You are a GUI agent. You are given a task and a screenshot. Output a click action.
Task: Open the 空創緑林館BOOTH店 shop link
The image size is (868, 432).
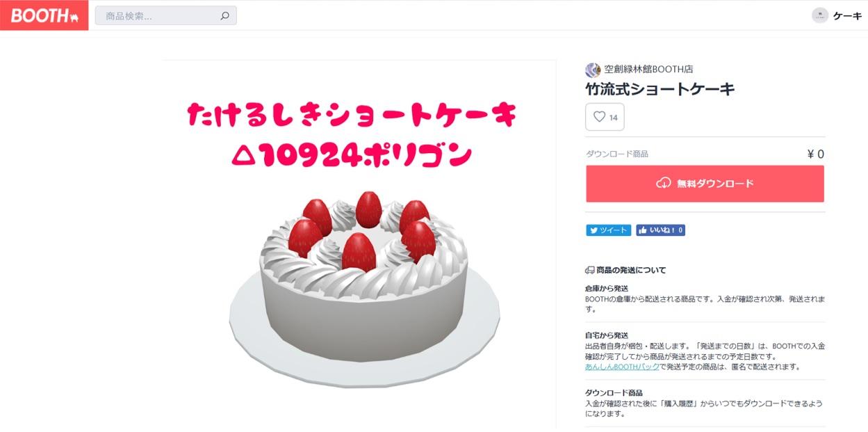(648, 70)
